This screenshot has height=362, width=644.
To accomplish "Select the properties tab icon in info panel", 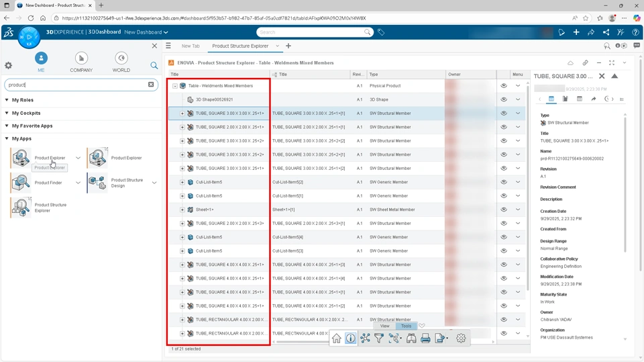I will click(551, 99).
